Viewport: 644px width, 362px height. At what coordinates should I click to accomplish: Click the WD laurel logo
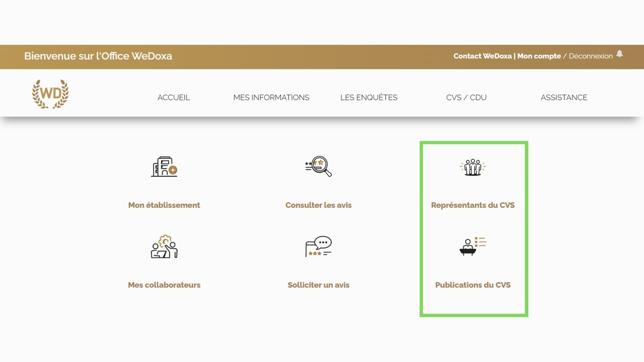(50, 94)
